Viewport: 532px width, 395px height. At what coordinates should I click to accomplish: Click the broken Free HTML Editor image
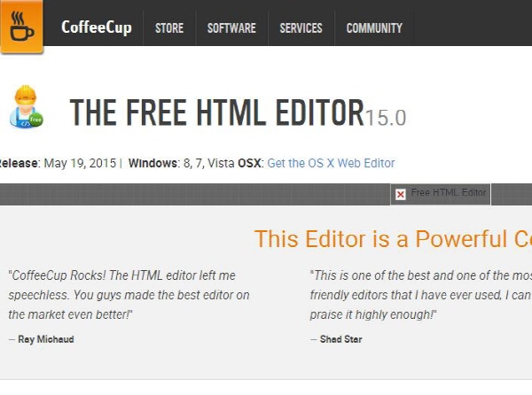pyautogui.click(x=441, y=194)
